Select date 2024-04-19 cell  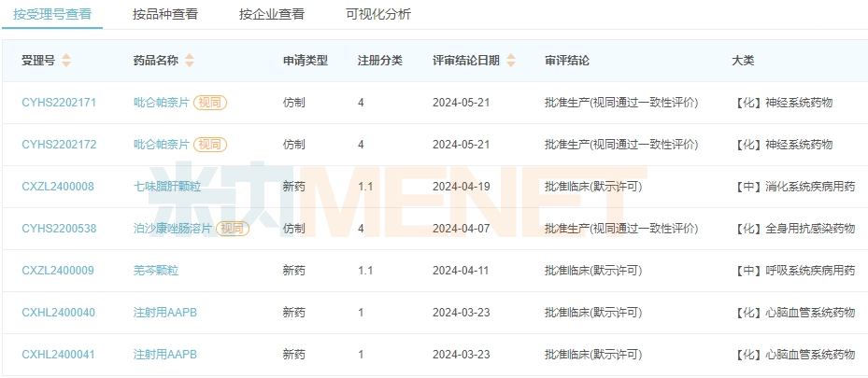462,187
